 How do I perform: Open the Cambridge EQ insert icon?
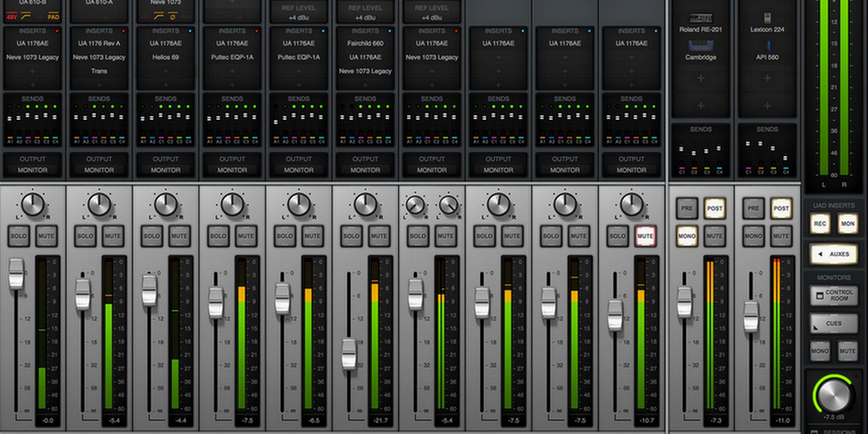[x=700, y=46]
